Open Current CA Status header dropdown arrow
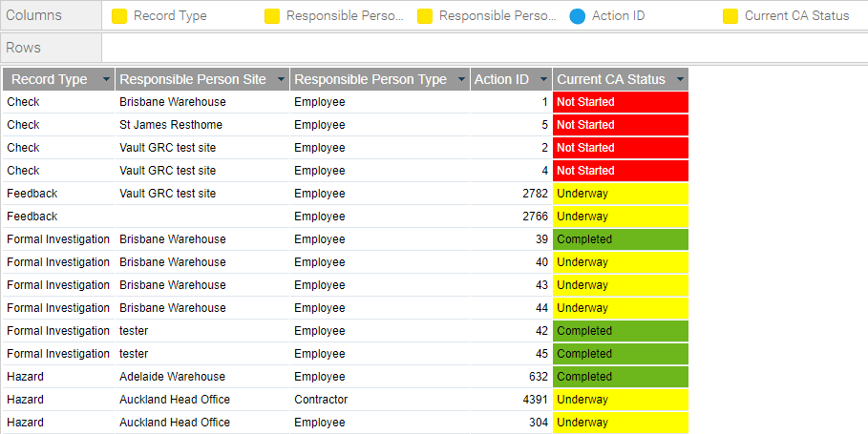The image size is (868, 434). coord(680,79)
